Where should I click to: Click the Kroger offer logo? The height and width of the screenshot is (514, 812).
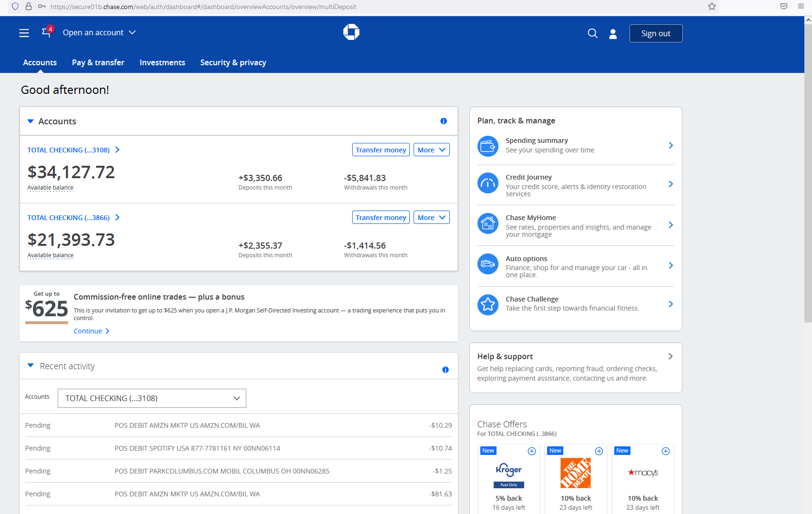click(509, 474)
